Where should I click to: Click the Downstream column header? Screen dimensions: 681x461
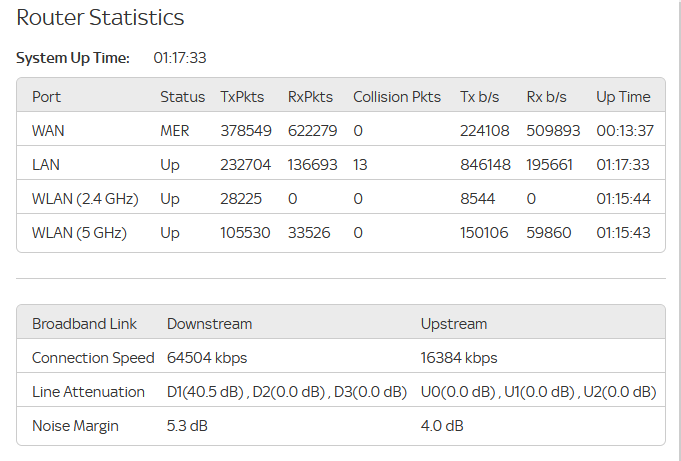[x=209, y=324]
